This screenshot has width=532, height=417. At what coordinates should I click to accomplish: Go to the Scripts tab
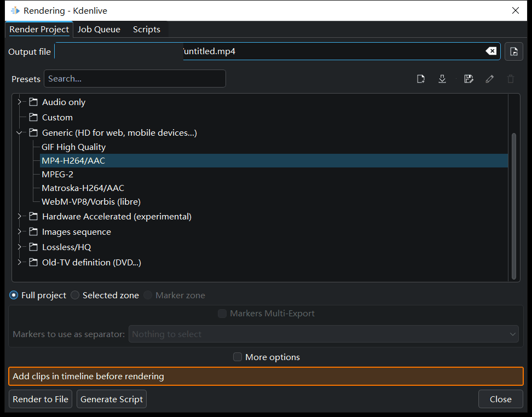147,30
